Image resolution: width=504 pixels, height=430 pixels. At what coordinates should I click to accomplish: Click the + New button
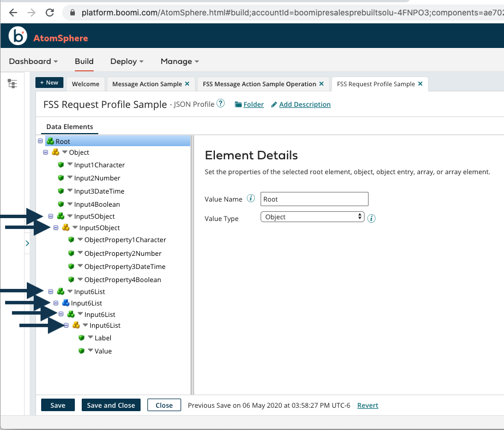pyautogui.click(x=49, y=83)
